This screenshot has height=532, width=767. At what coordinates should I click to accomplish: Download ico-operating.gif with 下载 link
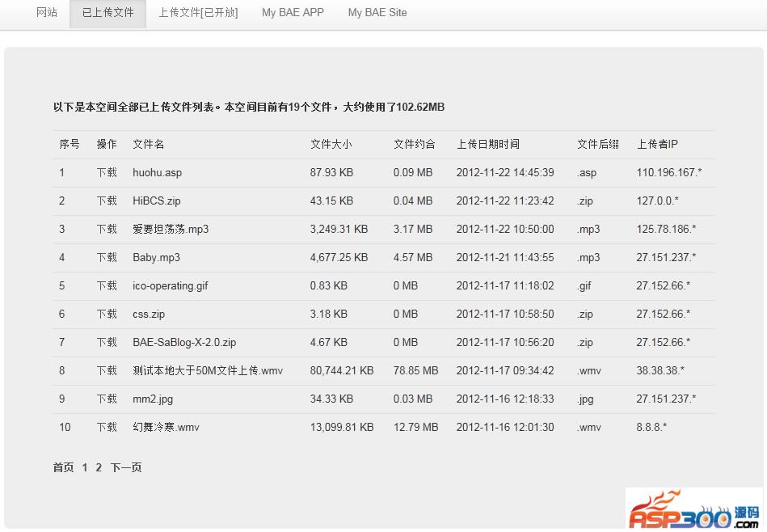coord(107,285)
